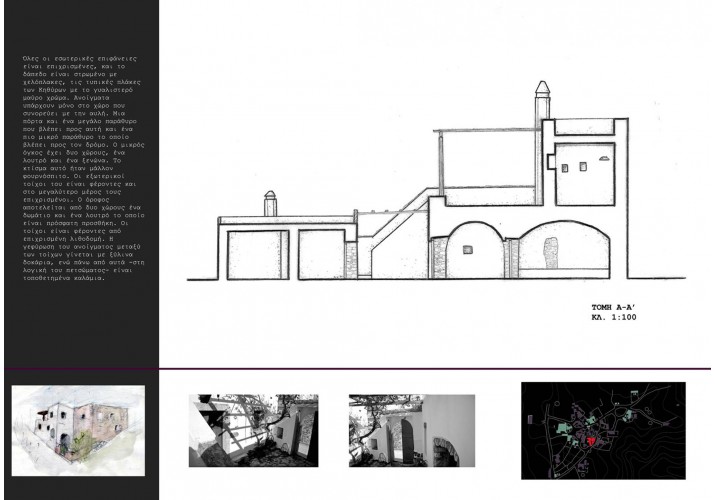Open the right courtyard photo with arched door
Screen dimensions: 715x500
(412, 431)
